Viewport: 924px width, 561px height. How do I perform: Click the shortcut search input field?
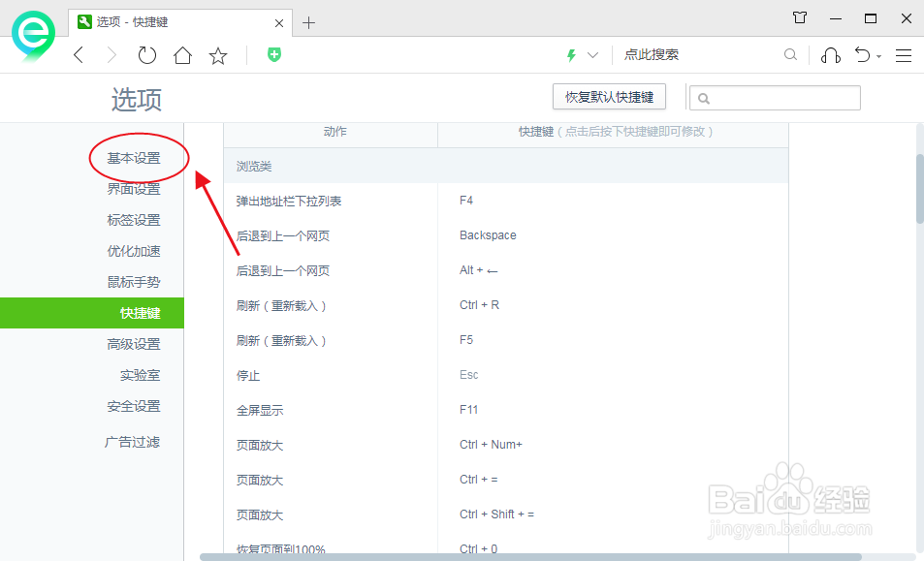click(x=775, y=98)
